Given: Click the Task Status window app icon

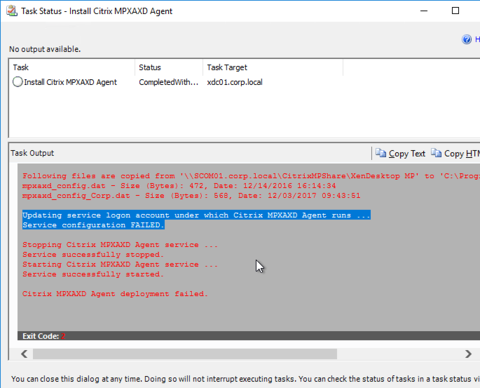Looking at the screenshot, I should 12,11.
